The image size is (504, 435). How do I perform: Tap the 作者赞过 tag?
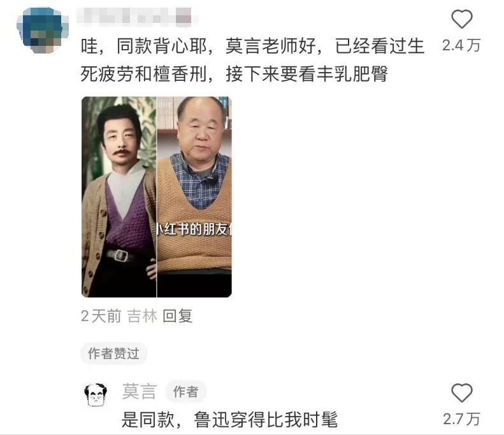click(114, 353)
